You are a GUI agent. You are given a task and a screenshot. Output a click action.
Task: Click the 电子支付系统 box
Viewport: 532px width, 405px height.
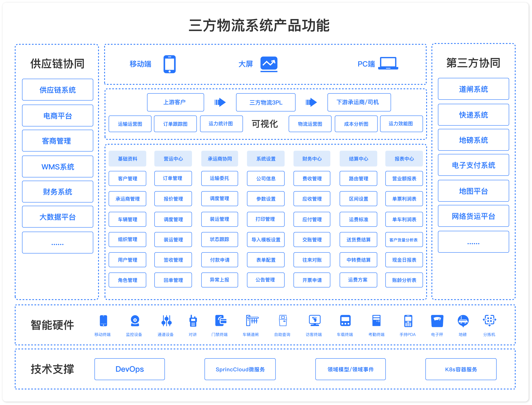point(473,165)
